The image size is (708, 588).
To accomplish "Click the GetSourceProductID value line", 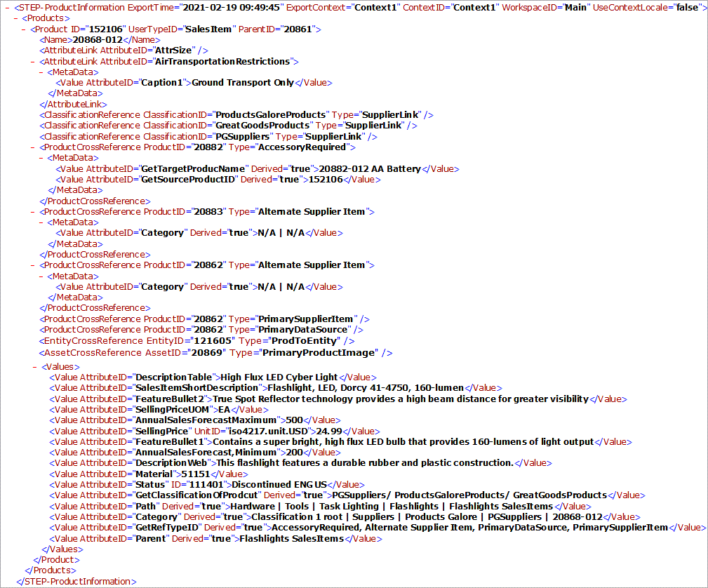I will [218, 180].
